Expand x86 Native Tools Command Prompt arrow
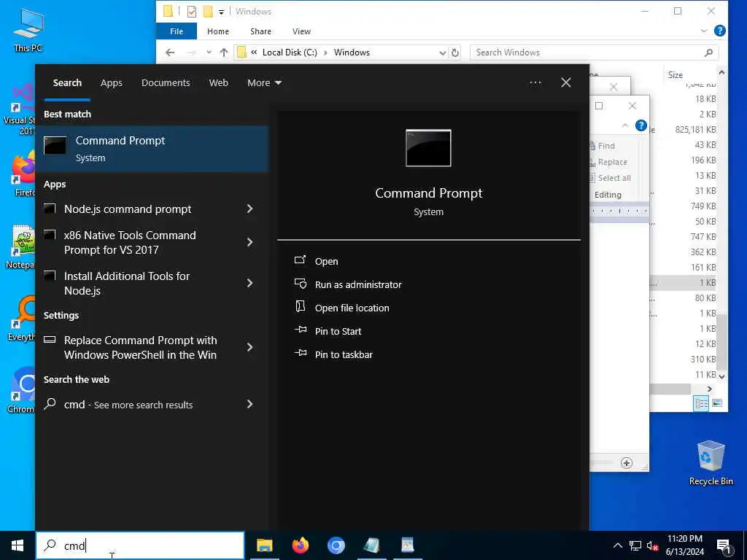The height and width of the screenshot is (560, 747). pyautogui.click(x=249, y=242)
